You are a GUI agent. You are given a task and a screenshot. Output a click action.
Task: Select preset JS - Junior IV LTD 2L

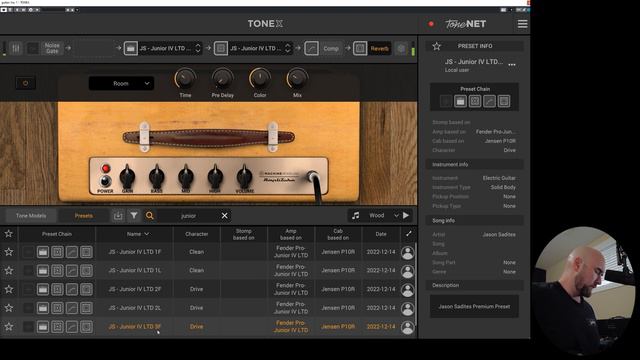click(x=135, y=308)
